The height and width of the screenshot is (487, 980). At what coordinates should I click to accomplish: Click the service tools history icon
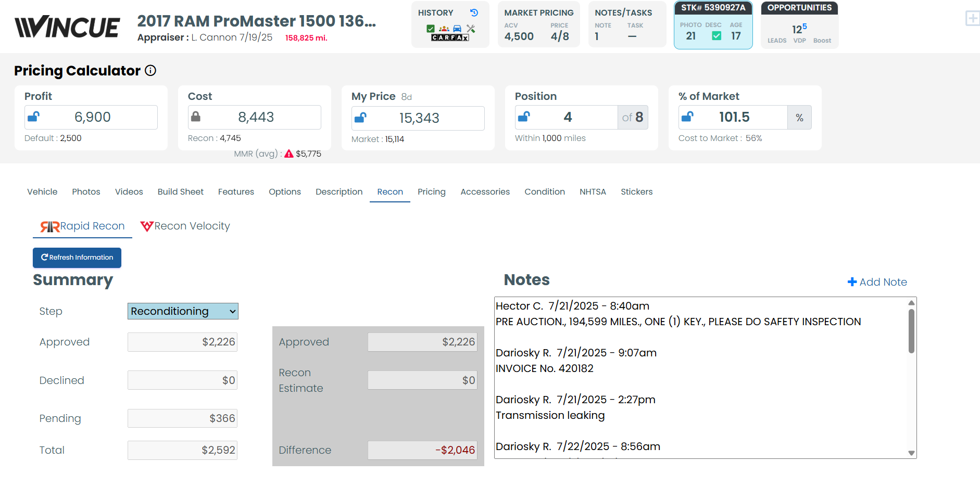471,29
